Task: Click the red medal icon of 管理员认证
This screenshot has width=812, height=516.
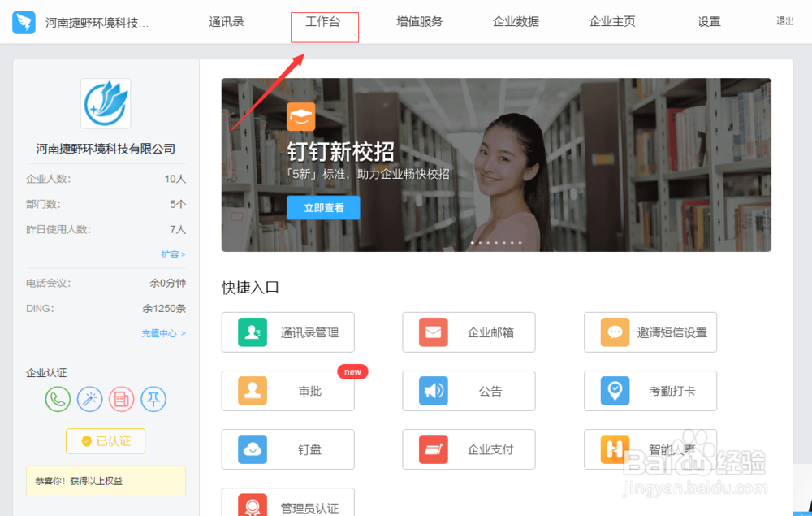Action: [x=253, y=505]
